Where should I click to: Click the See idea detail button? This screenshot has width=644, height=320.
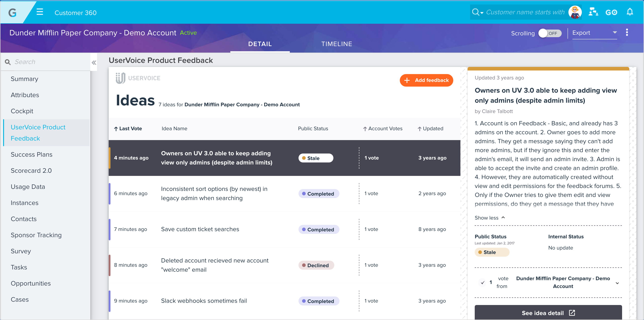coord(548,312)
